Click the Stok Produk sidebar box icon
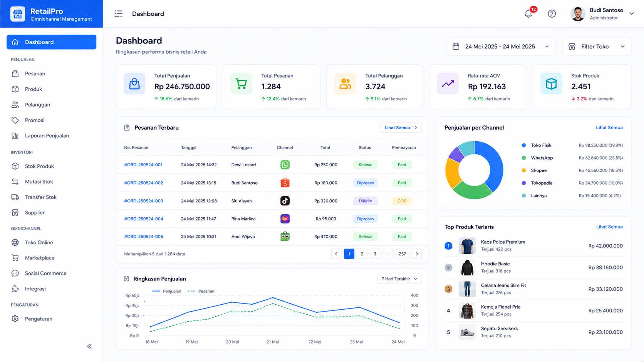Image resolution: width=644 pixels, height=362 pixels. pyautogui.click(x=15, y=166)
